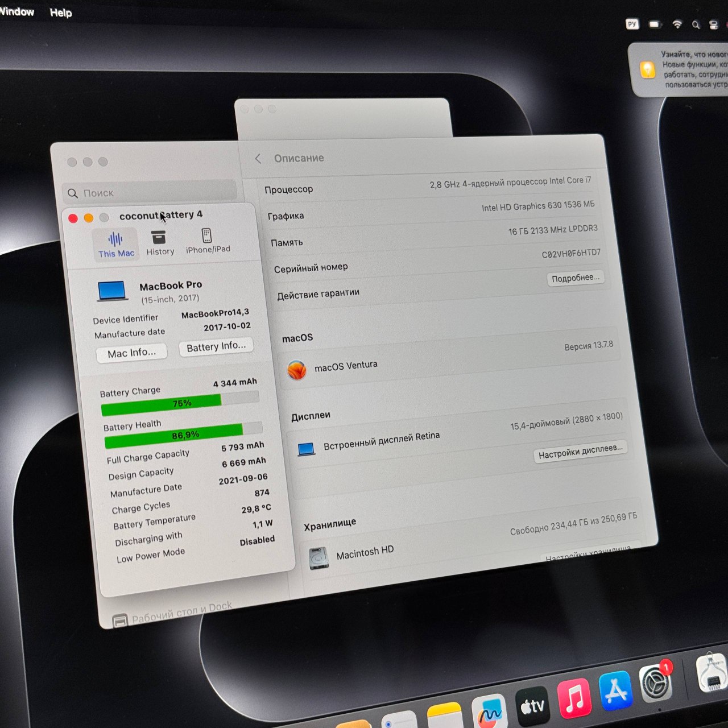Screen dimensions: 728x728
Task: Click the back chevron next to Описание
Action: [x=259, y=159]
